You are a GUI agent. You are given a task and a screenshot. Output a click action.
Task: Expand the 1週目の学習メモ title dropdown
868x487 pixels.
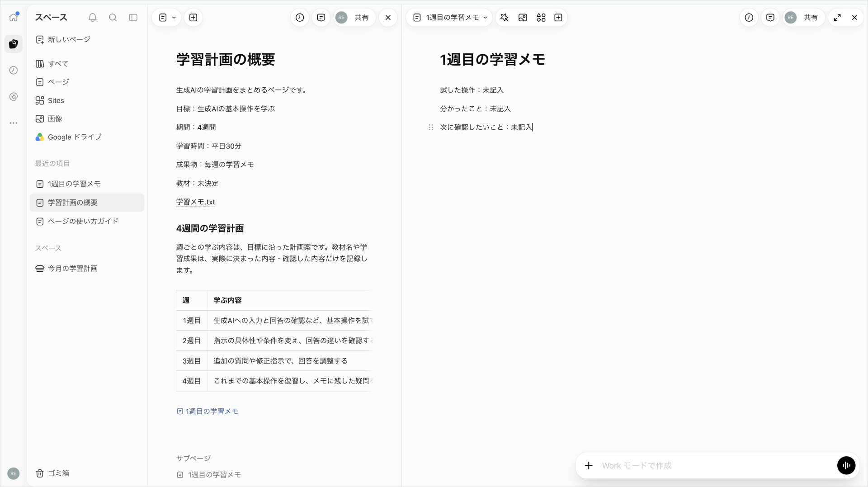(x=450, y=18)
